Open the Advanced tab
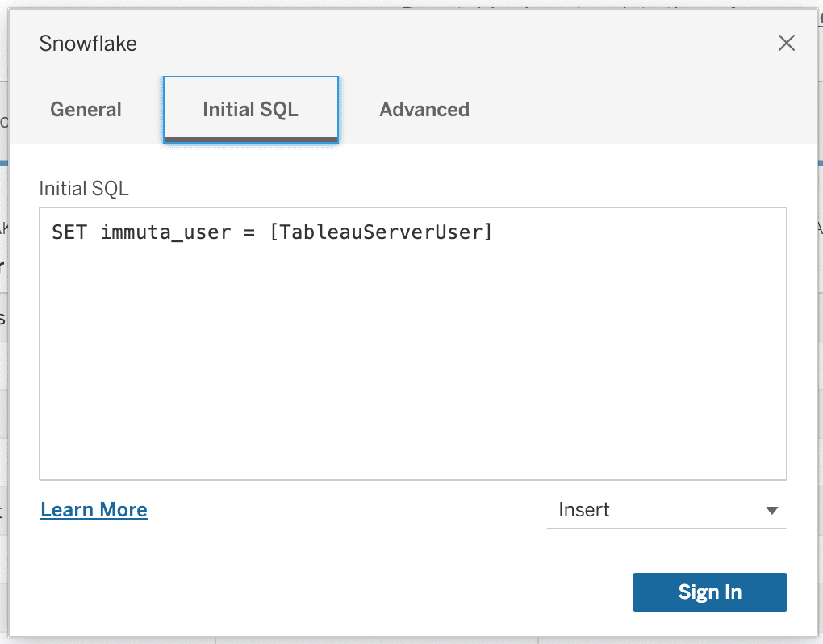823x644 pixels. (x=424, y=109)
